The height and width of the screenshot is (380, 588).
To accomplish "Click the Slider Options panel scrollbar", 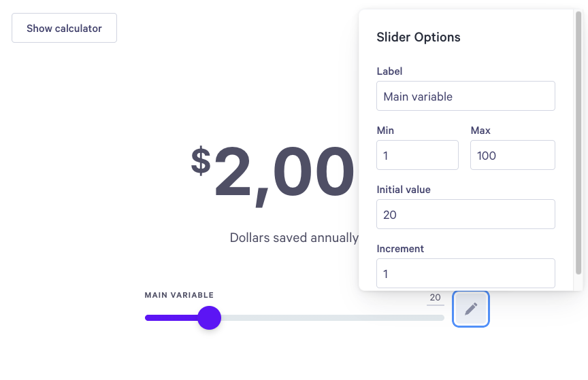I will pyautogui.click(x=578, y=143).
